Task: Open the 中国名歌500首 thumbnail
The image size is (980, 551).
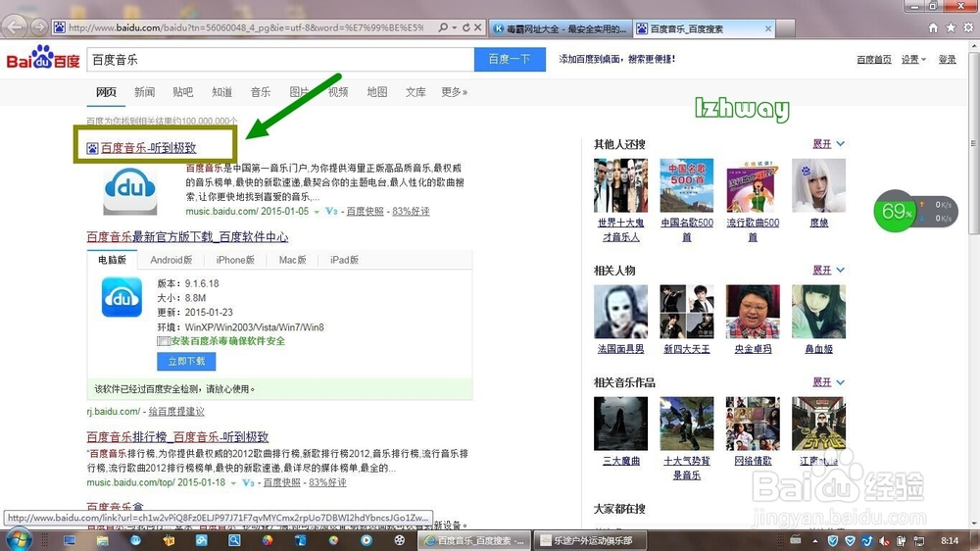Action: [x=687, y=185]
